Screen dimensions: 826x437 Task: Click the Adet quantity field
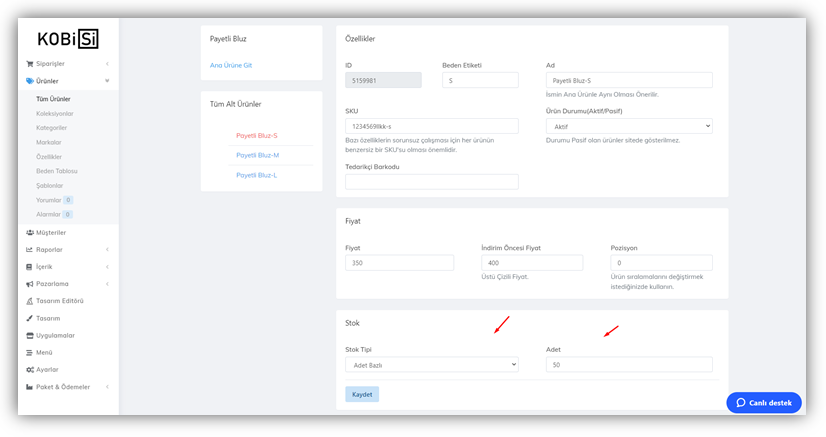(628, 365)
